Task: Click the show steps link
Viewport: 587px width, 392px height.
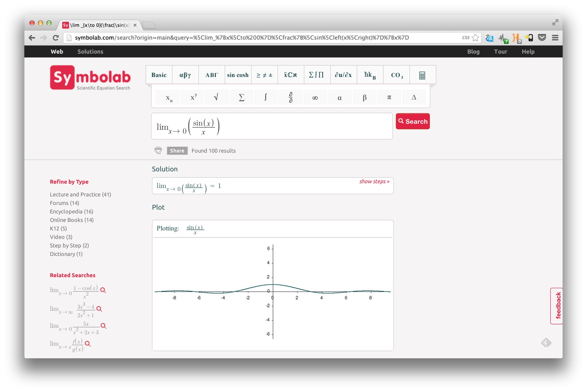Action: pyautogui.click(x=374, y=181)
